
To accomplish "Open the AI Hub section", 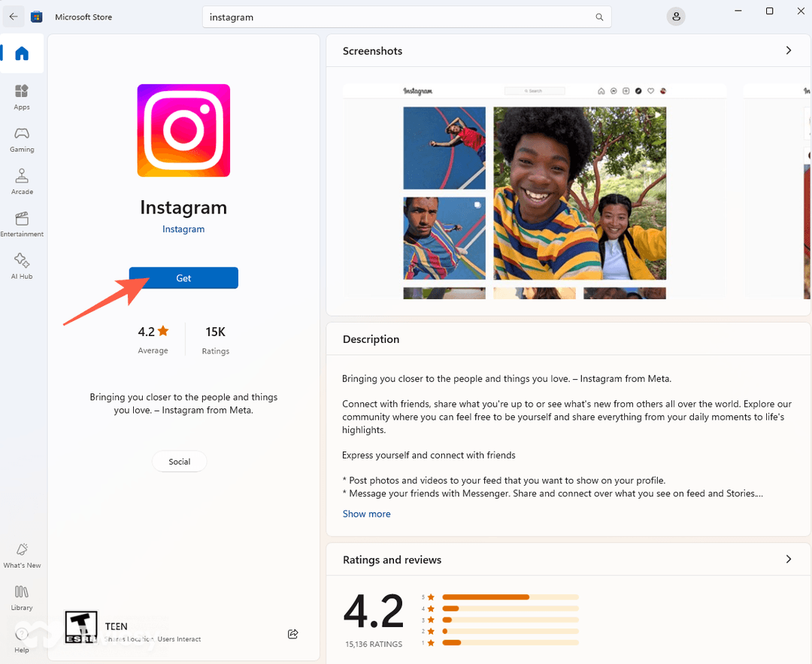I will tap(22, 266).
